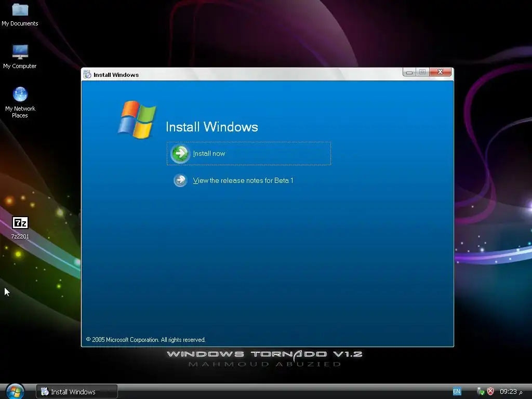Click the Windows flag logo
Image resolution: width=532 pixels, height=399 pixels.
(137, 119)
